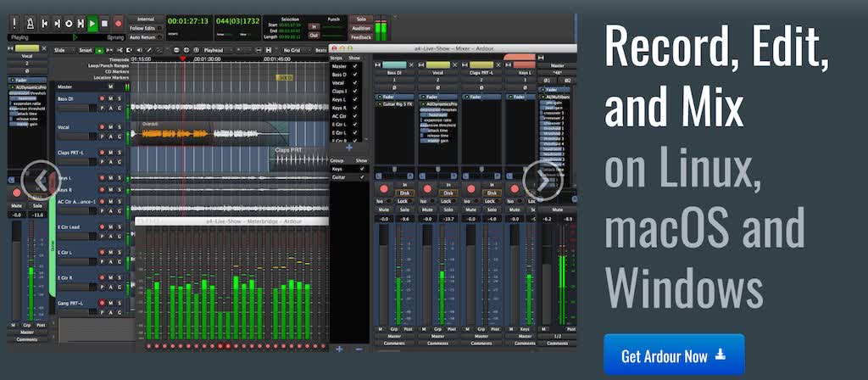Screen dimensions: 868x380
Task: Click the timecode clock 00:01:27:13
Action: 187,20
